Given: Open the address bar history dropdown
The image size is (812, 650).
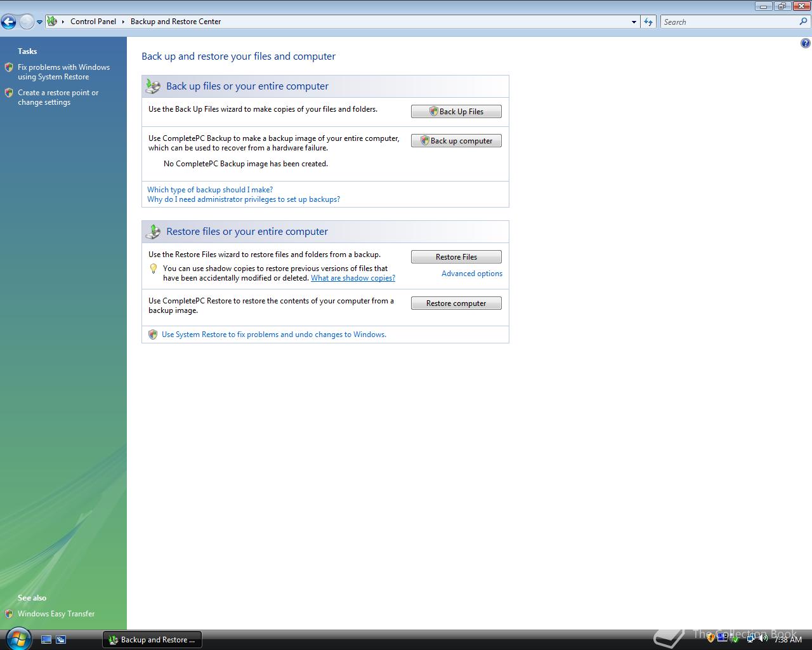Looking at the screenshot, I should 633,22.
